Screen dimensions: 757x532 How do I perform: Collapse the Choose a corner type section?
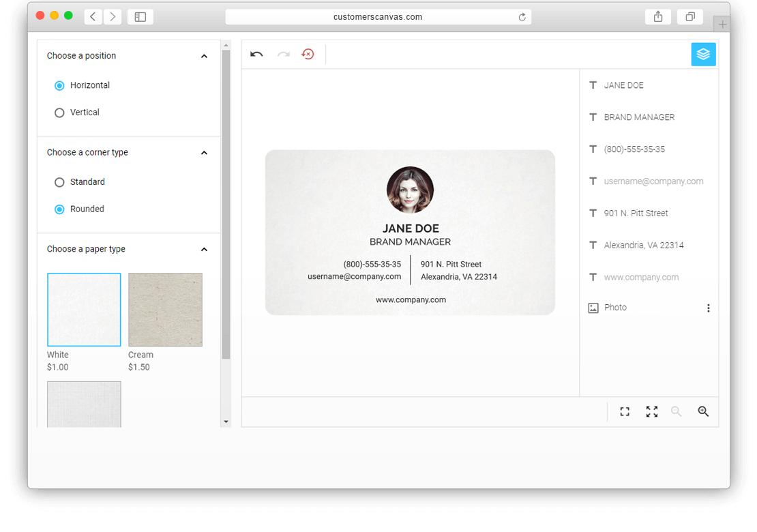click(x=204, y=153)
